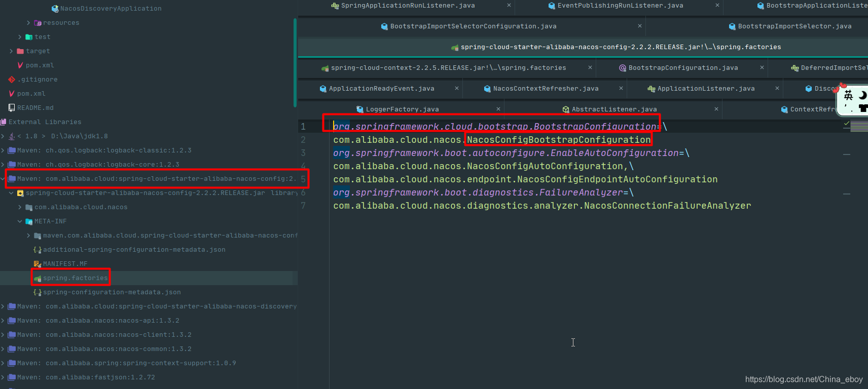
Task: Click External Libraries icon
Action: [3, 122]
